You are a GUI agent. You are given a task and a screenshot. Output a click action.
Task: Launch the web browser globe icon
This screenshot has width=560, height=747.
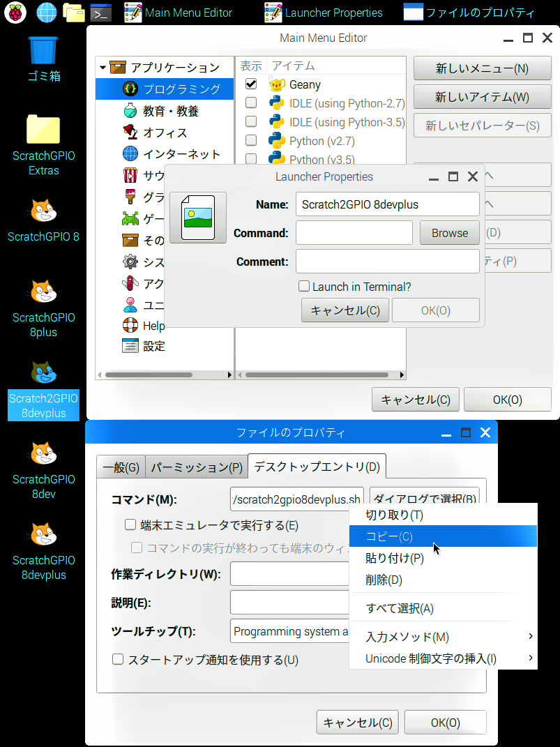tap(46, 13)
